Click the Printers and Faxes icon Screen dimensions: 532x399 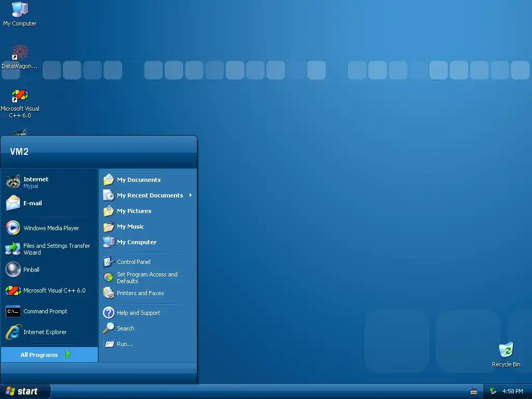click(109, 293)
